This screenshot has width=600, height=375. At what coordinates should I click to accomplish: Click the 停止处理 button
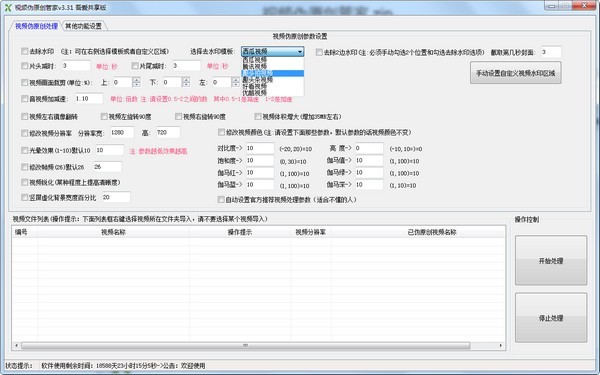[x=551, y=318]
